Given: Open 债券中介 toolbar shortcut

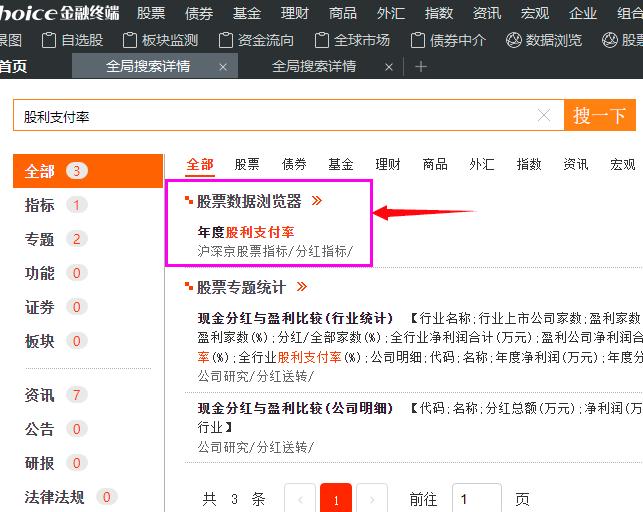Looking at the screenshot, I should coord(448,40).
